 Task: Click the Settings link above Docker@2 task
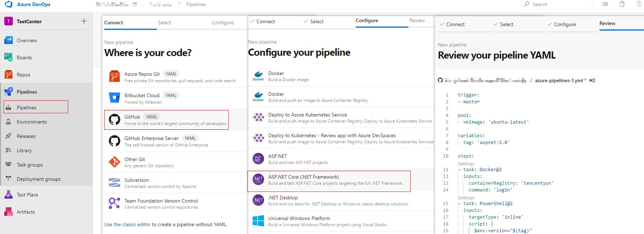click(x=466, y=164)
